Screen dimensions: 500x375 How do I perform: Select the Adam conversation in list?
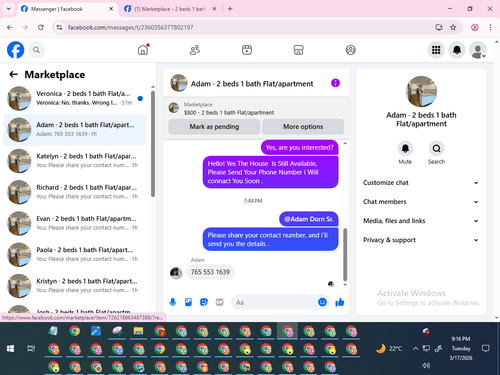click(x=75, y=130)
